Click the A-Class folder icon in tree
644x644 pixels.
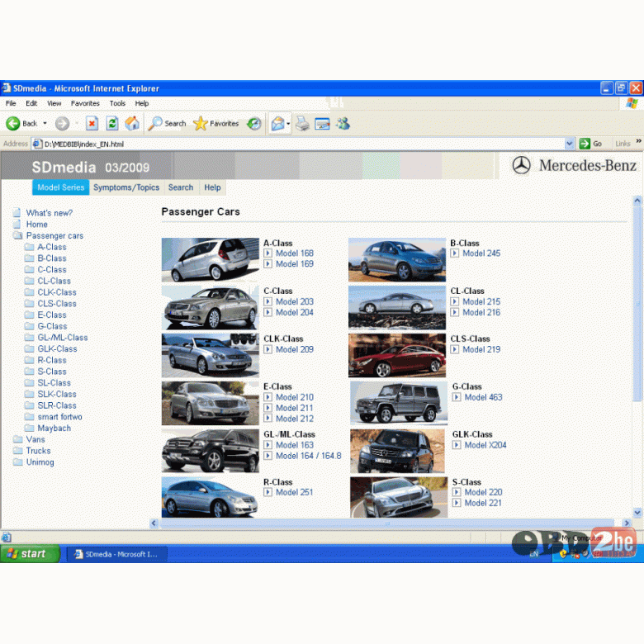(x=29, y=247)
